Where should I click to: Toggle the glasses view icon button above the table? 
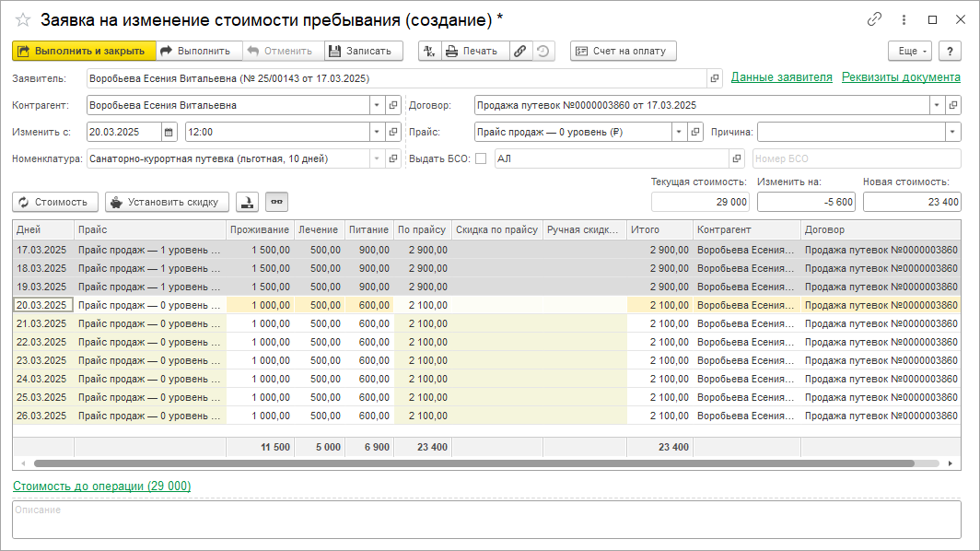(275, 202)
